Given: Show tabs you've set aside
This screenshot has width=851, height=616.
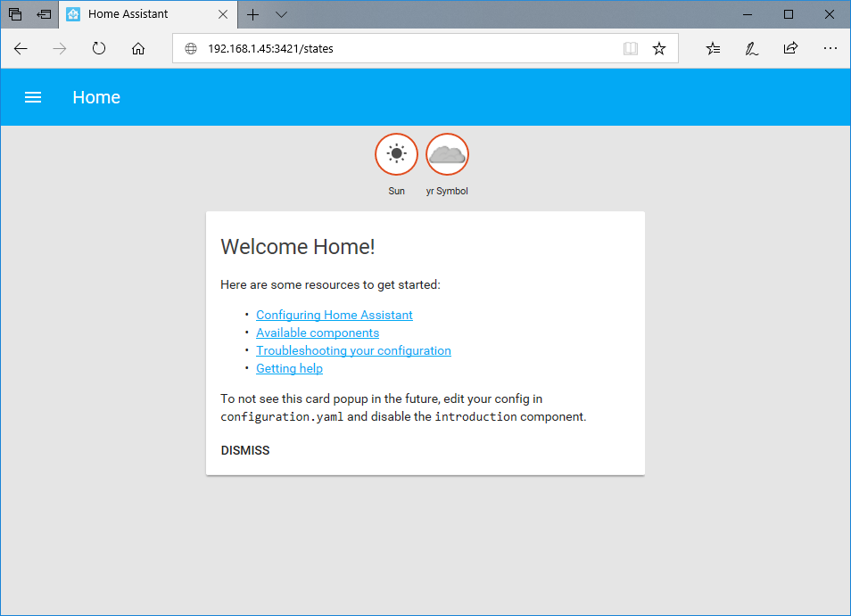Looking at the screenshot, I should pos(15,14).
